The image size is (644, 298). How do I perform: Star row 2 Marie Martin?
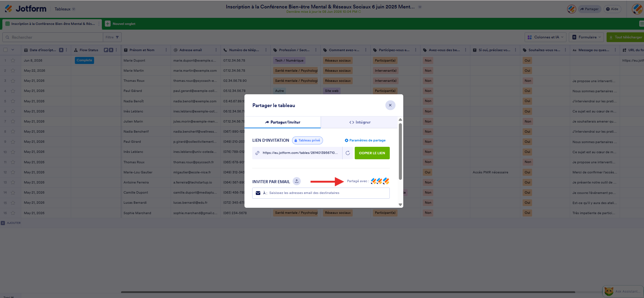pos(13,70)
